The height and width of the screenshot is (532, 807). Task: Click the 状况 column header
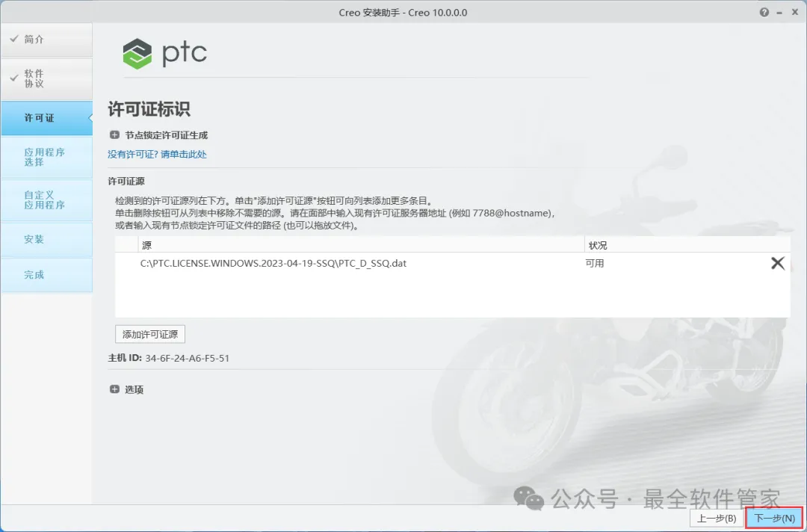click(x=687, y=245)
